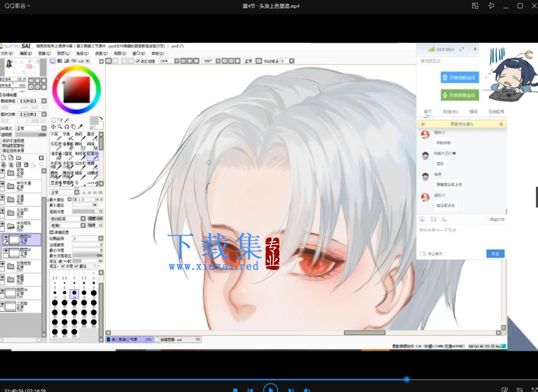Click the 开启语音连线 button

click(460, 95)
